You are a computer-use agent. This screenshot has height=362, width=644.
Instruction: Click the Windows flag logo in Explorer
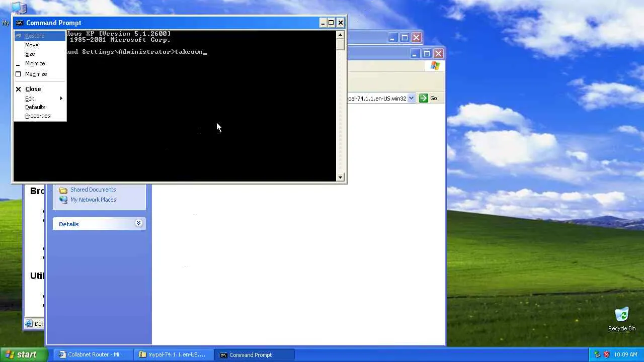[435, 66]
